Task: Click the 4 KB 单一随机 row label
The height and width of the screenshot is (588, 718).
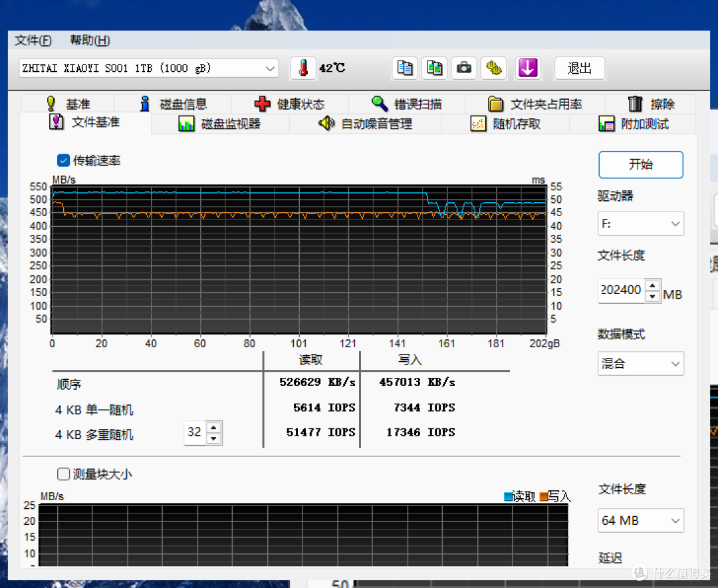Action: (x=94, y=410)
